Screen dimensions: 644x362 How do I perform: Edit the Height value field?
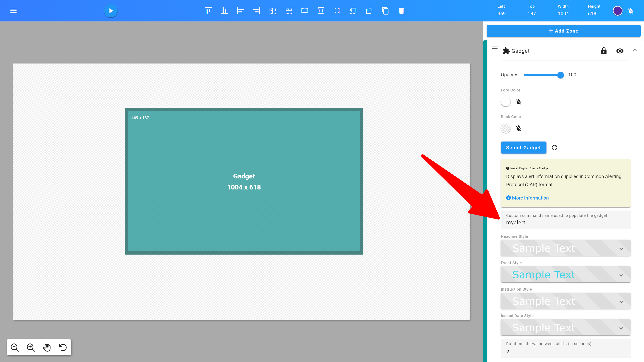[592, 13]
